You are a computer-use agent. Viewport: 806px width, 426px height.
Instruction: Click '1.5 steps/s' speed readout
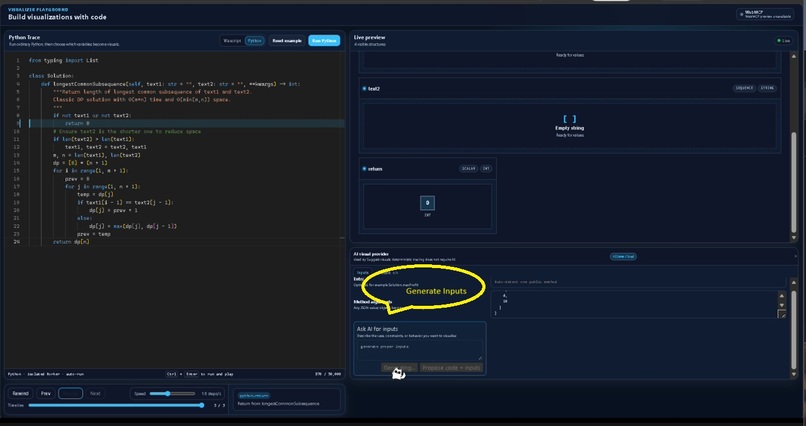tap(211, 394)
